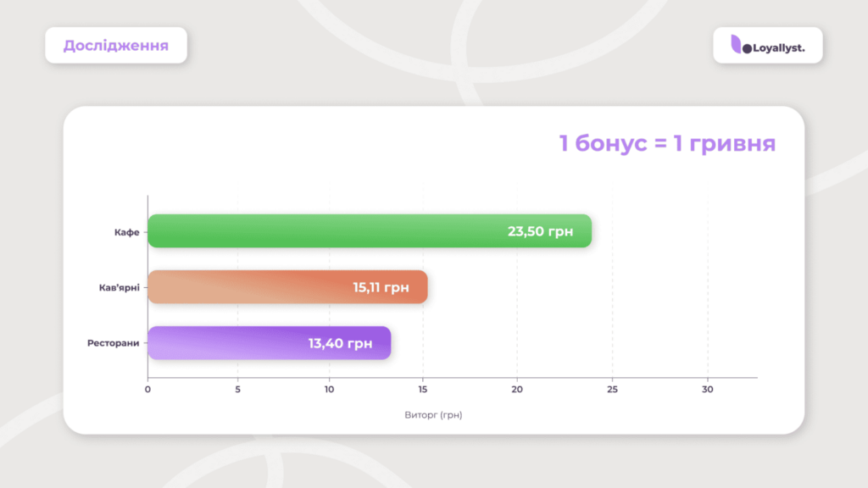Click the 0 tick on the x-axis
Screen dimensions: 868x488
click(147, 390)
